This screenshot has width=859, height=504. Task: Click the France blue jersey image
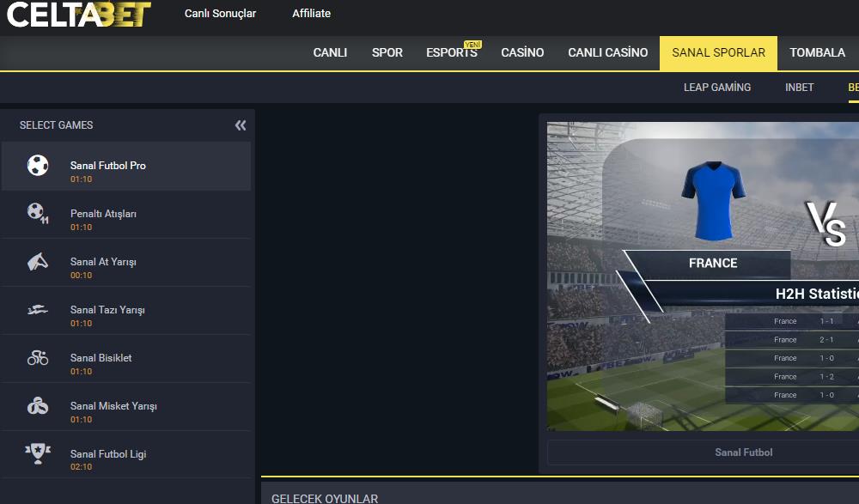(x=713, y=201)
